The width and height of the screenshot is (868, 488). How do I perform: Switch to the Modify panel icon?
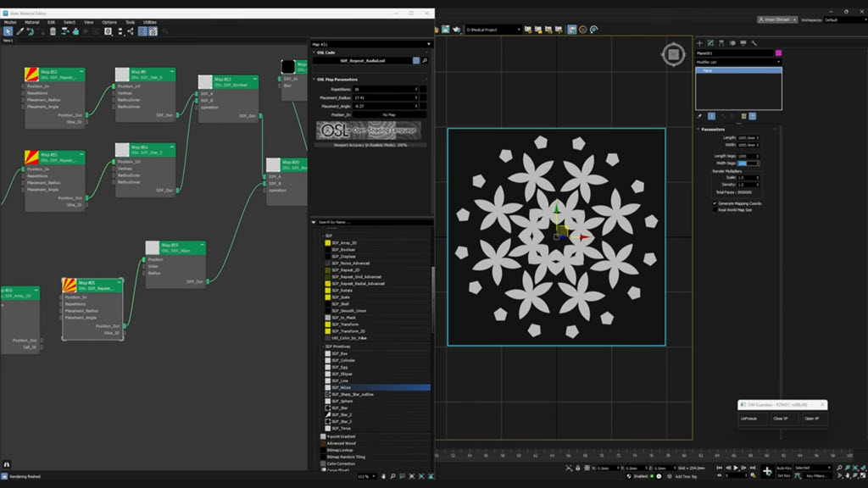click(x=710, y=43)
